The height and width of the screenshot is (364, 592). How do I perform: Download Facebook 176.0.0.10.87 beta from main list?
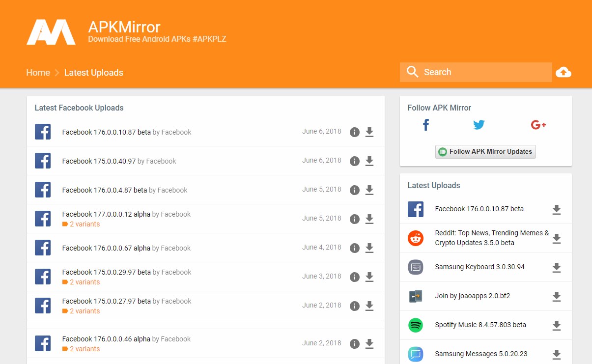369,132
